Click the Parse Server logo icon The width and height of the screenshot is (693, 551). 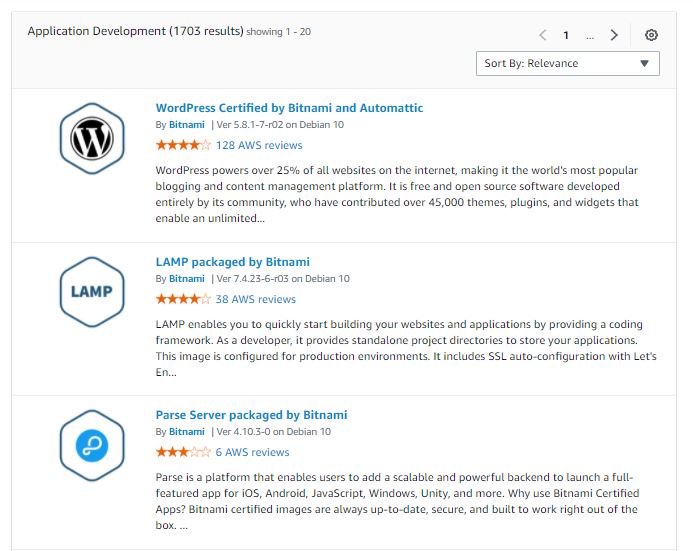coord(91,445)
